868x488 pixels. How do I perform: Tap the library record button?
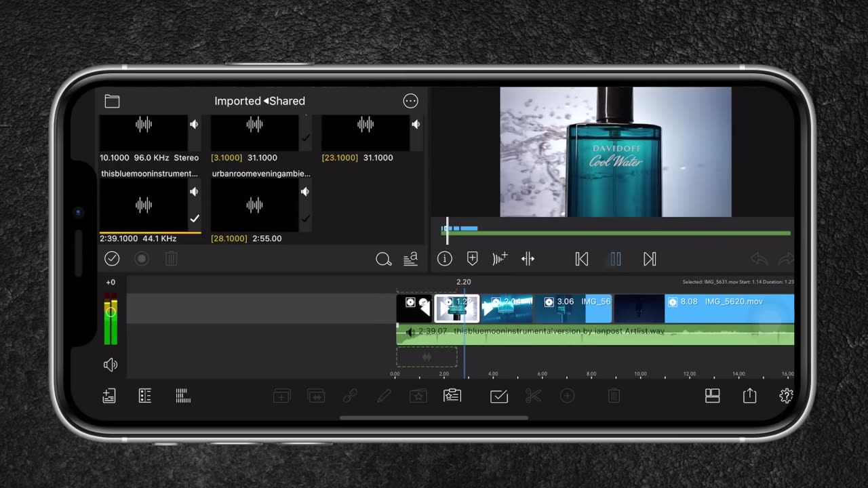(142, 258)
